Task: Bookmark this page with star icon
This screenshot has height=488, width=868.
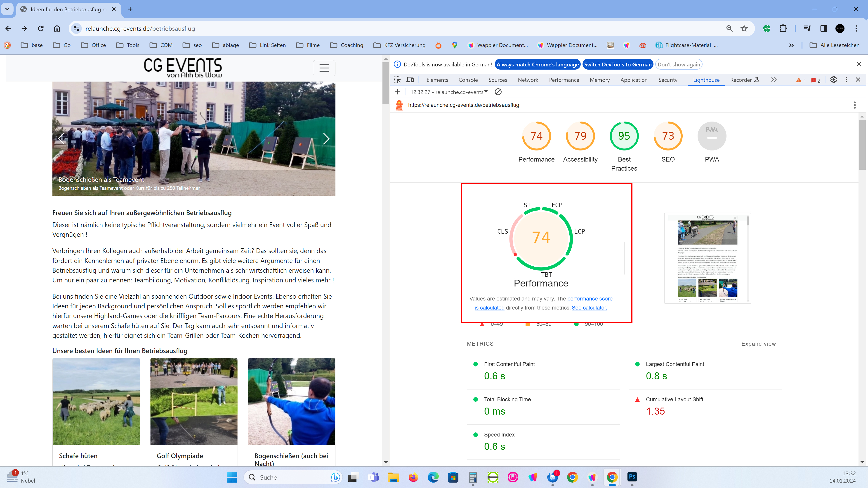Action: tap(744, 29)
